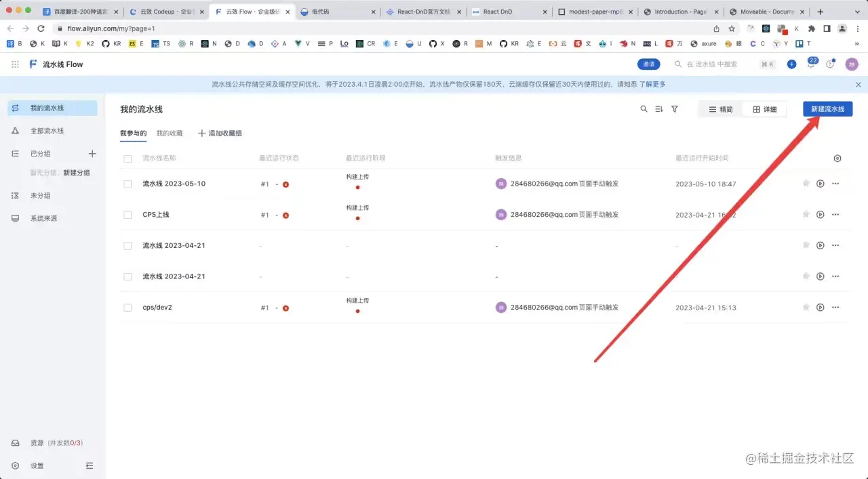868x479 pixels.
Task: Click the 了解更多 link in banner
Action: coord(652,85)
